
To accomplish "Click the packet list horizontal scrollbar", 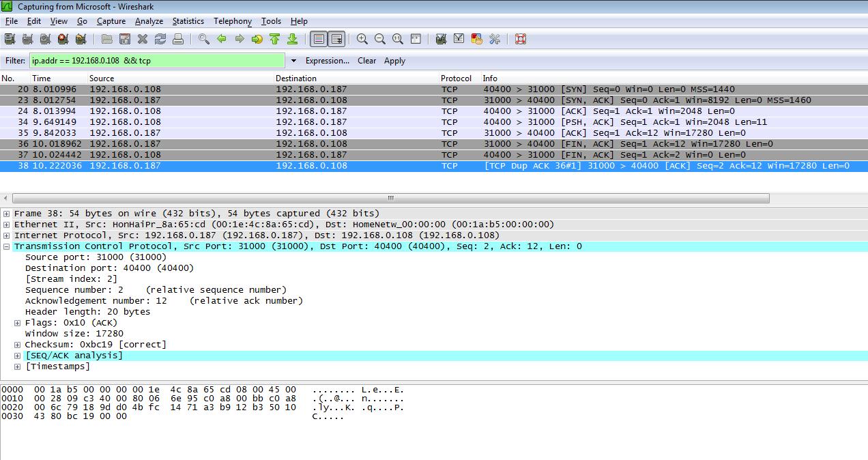I will click(390, 198).
